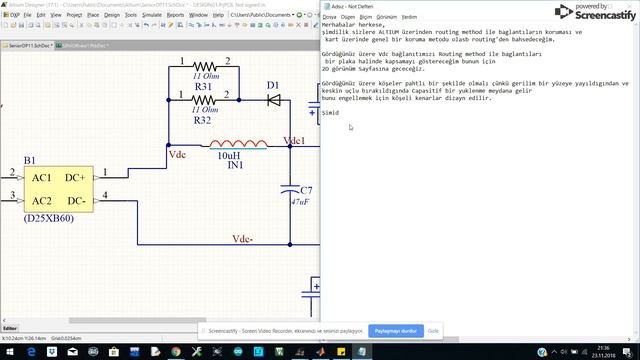
Task: Click the Place Bus tool icon
Action: 199,25
